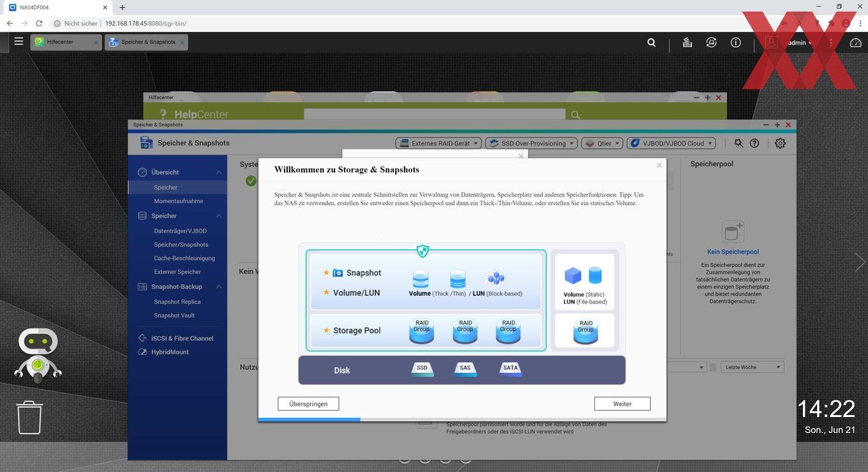Click the HelpCenter search field
The height and width of the screenshot is (472, 868).
pos(435,115)
